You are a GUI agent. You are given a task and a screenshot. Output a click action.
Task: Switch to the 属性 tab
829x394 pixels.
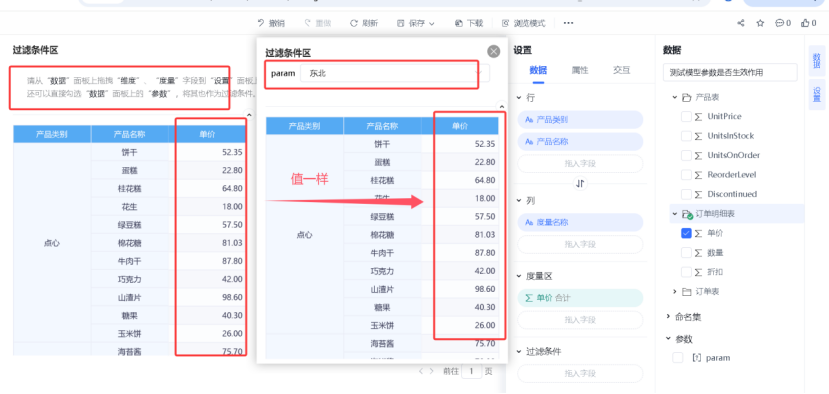click(580, 70)
